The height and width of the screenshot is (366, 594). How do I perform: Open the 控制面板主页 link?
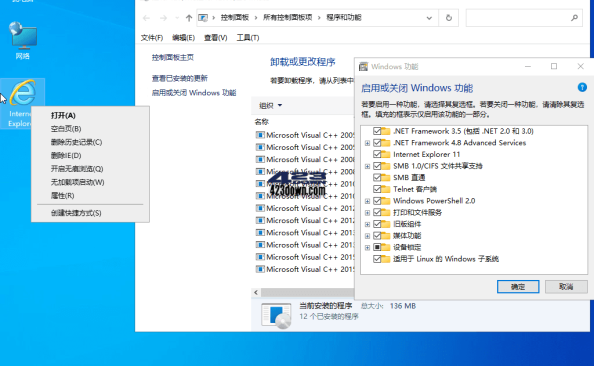pyautogui.click(x=173, y=58)
